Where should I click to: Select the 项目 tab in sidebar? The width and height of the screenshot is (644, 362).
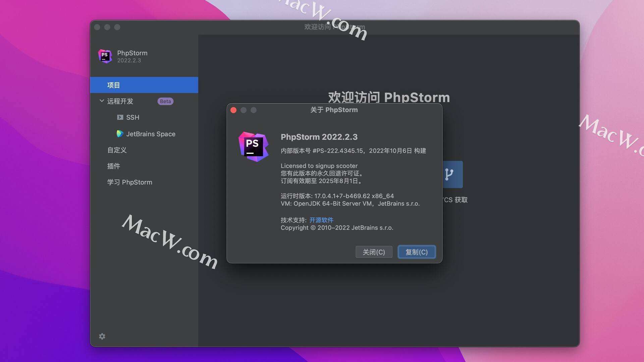click(144, 85)
